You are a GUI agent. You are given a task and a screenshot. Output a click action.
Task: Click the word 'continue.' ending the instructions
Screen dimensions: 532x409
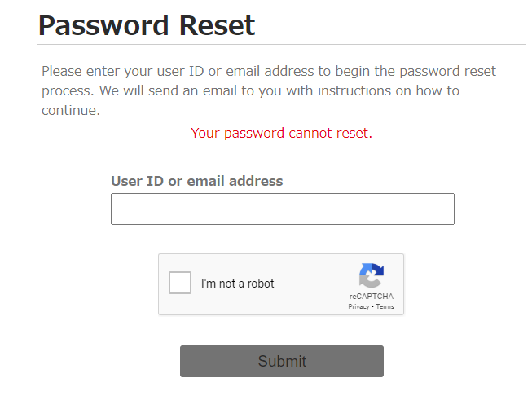click(x=71, y=110)
